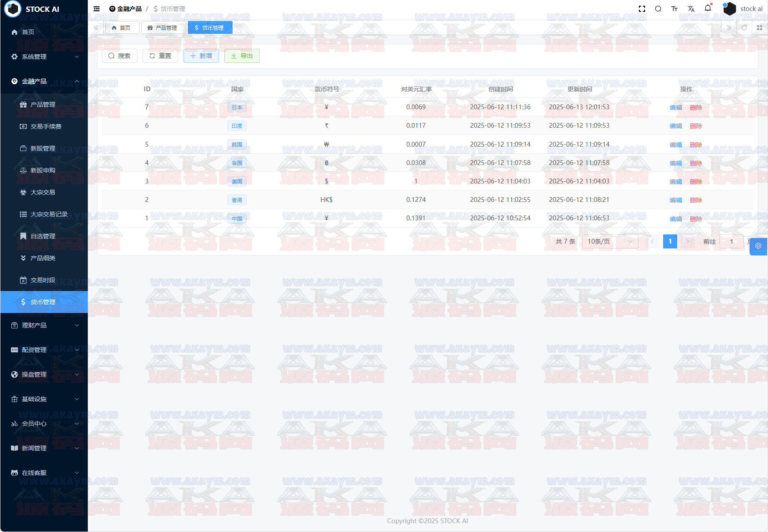The image size is (768, 532).
Task: Click the page number jump input field
Action: click(731, 241)
